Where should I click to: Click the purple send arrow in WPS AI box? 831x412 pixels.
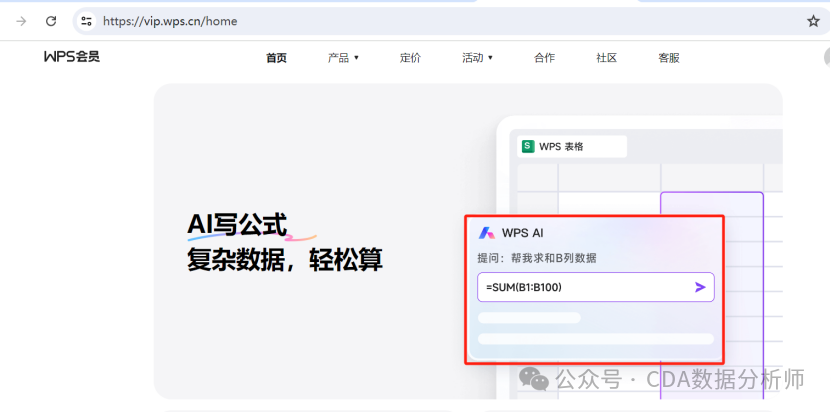click(x=700, y=287)
